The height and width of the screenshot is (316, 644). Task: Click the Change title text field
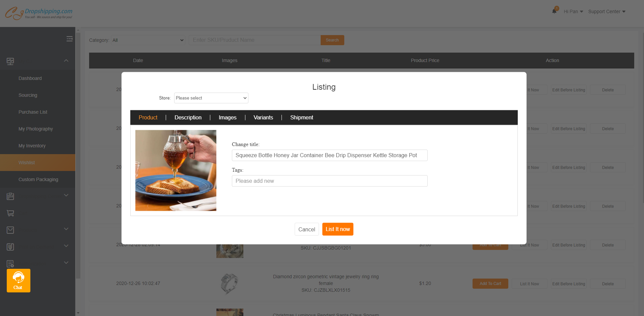[x=330, y=155]
